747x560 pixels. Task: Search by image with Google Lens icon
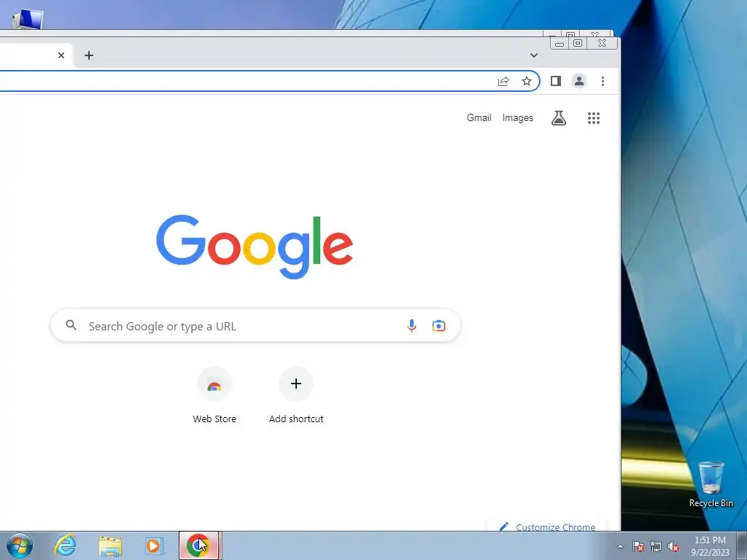(438, 325)
